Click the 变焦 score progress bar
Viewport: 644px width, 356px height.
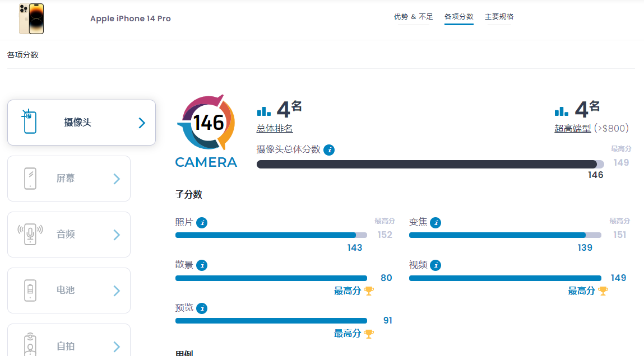[x=505, y=236]
